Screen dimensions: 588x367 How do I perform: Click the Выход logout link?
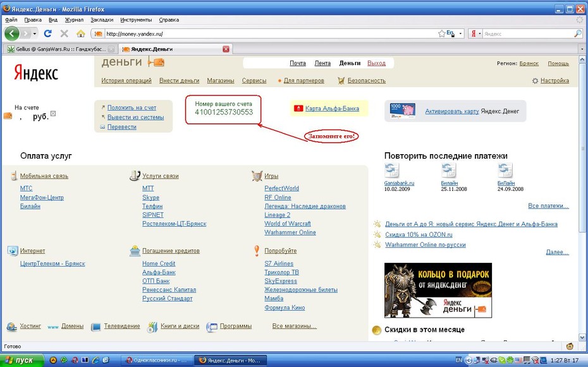coord(376,63)
